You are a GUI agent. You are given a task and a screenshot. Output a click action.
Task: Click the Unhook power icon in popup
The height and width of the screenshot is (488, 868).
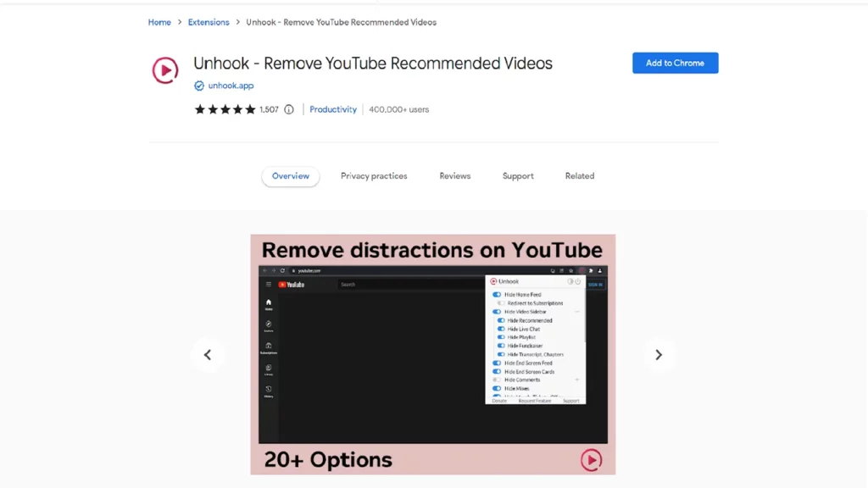[x=577, y=281]
